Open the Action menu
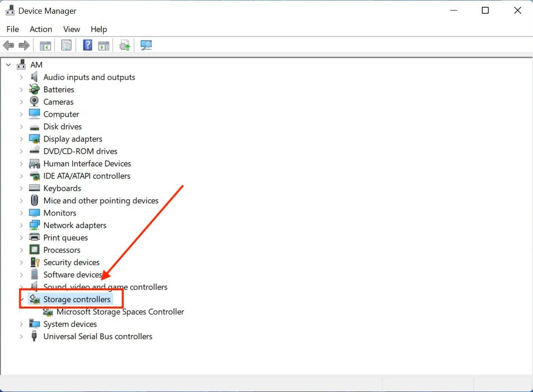Image resolution: width=533 pixels, height=392 pixels. (x=41, y=29)
